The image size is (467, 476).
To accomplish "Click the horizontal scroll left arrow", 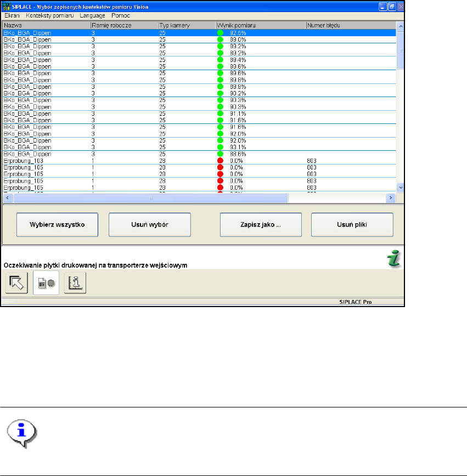I will point(7,198).
